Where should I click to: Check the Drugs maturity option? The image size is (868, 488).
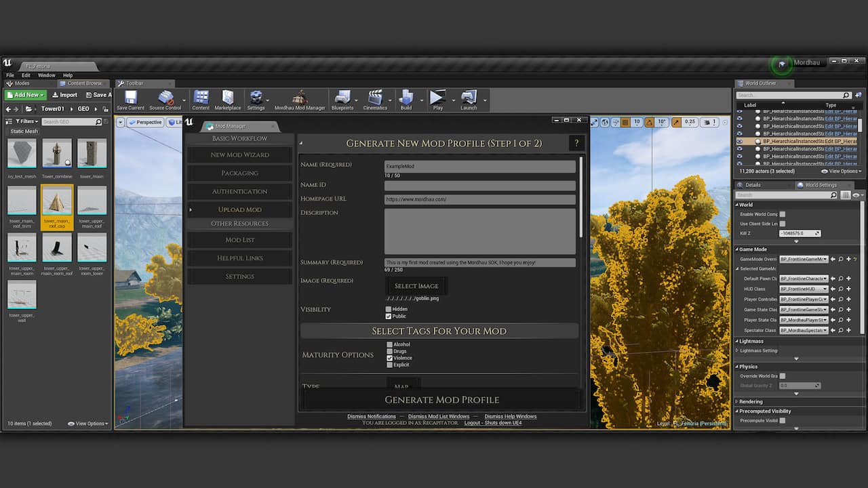390,351
